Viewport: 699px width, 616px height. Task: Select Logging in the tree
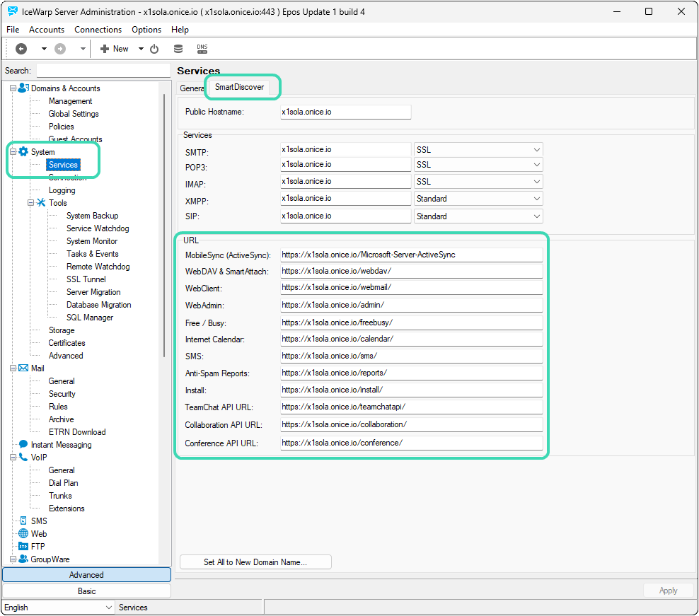click(x=62, y=190)
